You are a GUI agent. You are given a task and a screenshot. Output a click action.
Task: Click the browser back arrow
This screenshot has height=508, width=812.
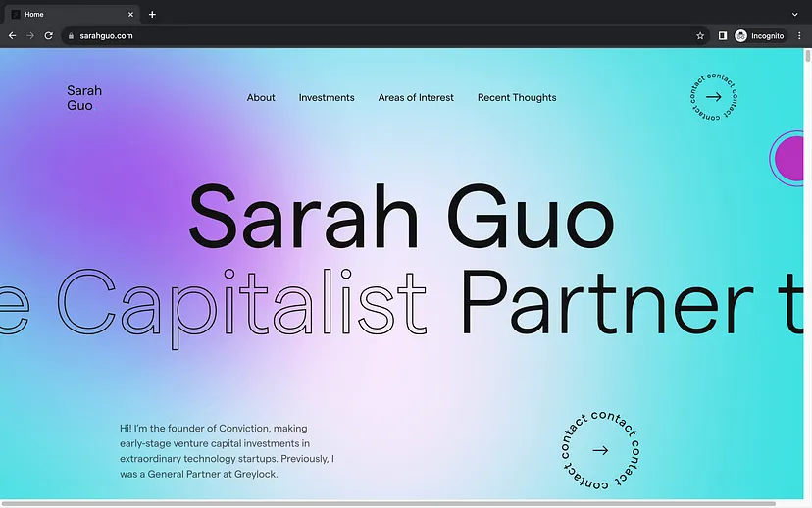(x=12, y=35)
